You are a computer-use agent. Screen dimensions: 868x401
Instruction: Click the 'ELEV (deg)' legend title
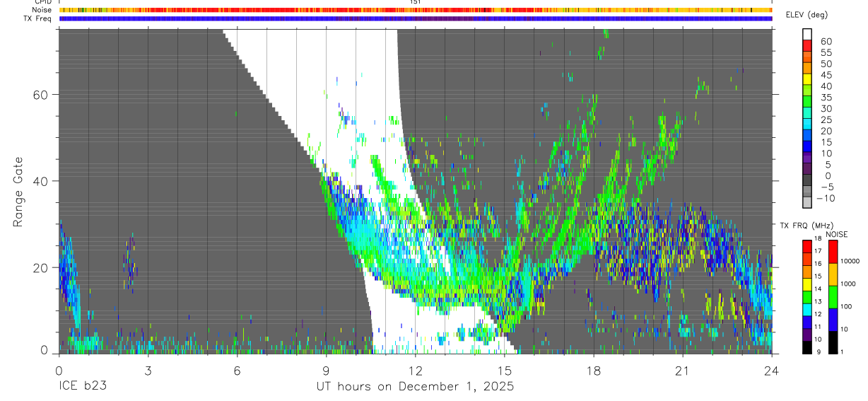click(807, 15)
